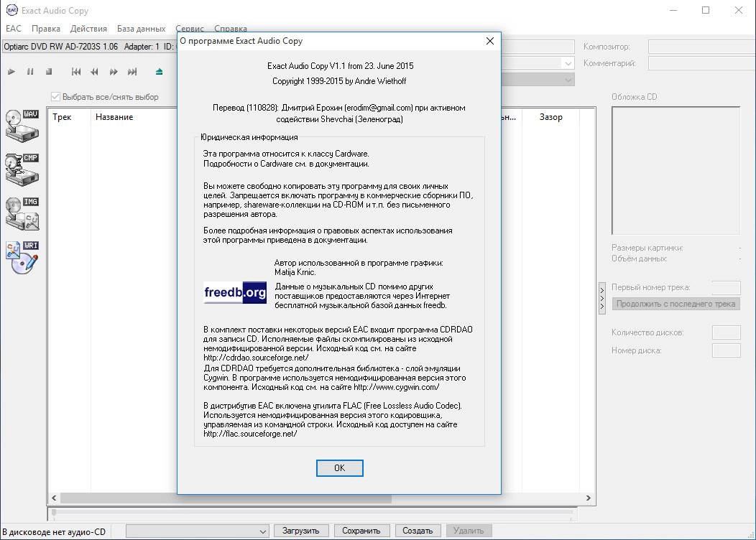Open the Сервис menu
This screenshot has height=540, width=756.
[x=190, y=29]
